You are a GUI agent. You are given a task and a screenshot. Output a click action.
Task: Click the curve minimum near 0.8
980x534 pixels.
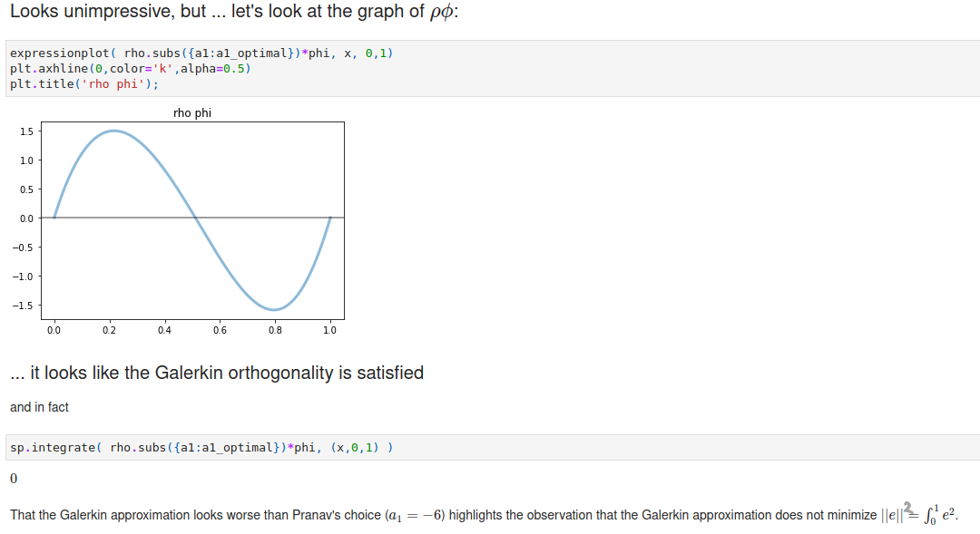(274, 309)
